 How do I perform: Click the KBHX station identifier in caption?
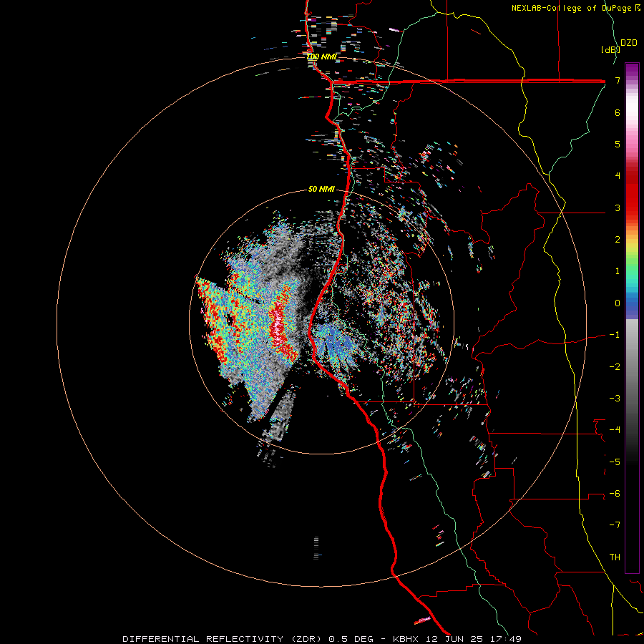406,639
